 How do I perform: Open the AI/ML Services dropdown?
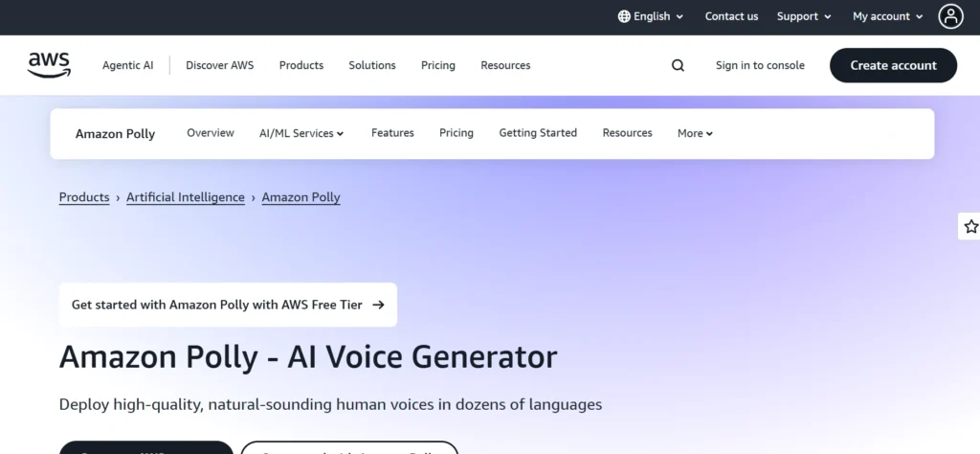[x=301, y=133]
